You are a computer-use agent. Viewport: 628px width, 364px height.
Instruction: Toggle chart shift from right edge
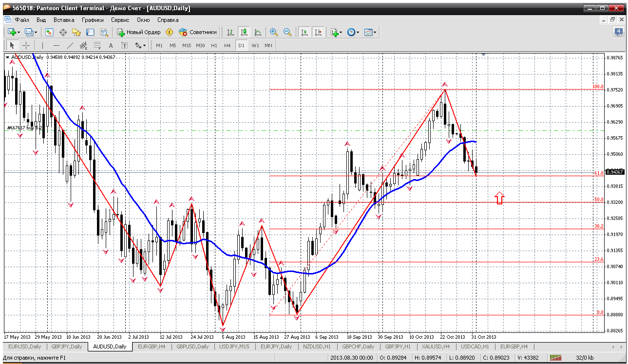318,32
